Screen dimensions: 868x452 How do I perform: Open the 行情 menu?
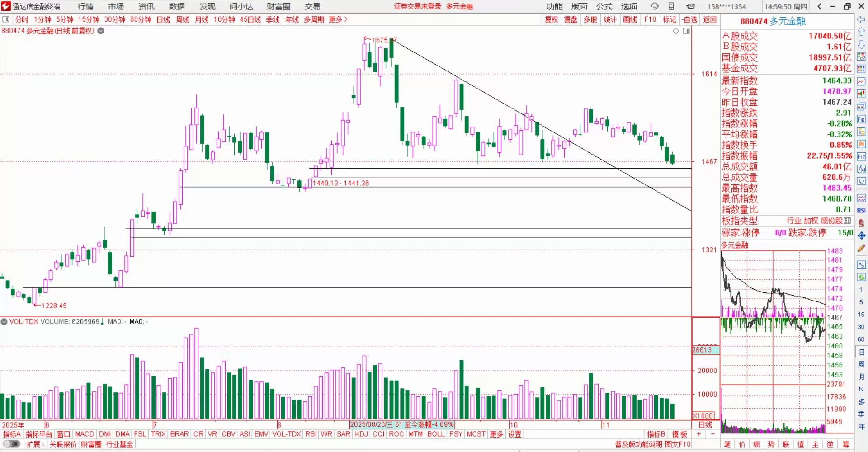pyautogui.click(x=85, y=6)
